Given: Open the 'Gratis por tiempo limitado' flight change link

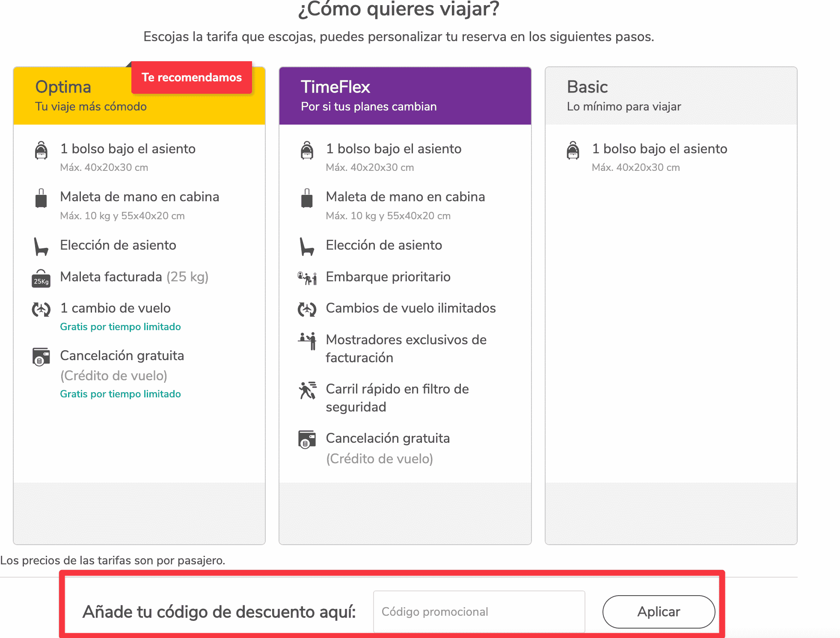Looking at the screenshot, I should tap(120, 326).
